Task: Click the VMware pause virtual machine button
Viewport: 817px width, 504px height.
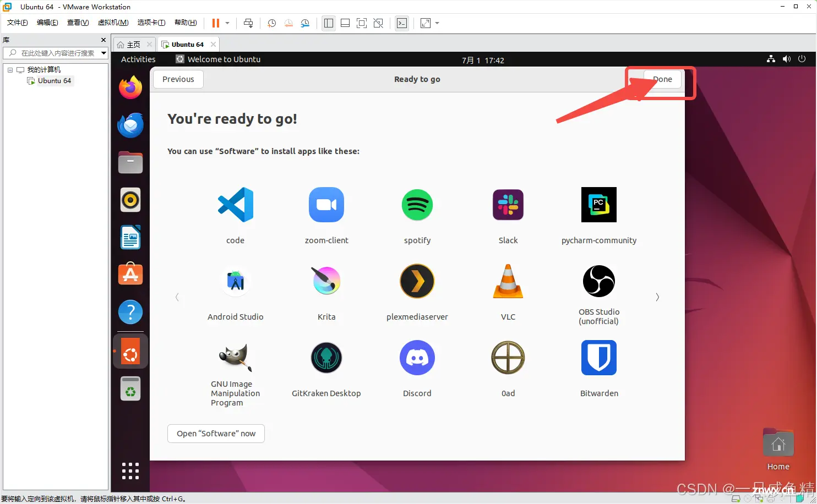Action: click(215, 23)
